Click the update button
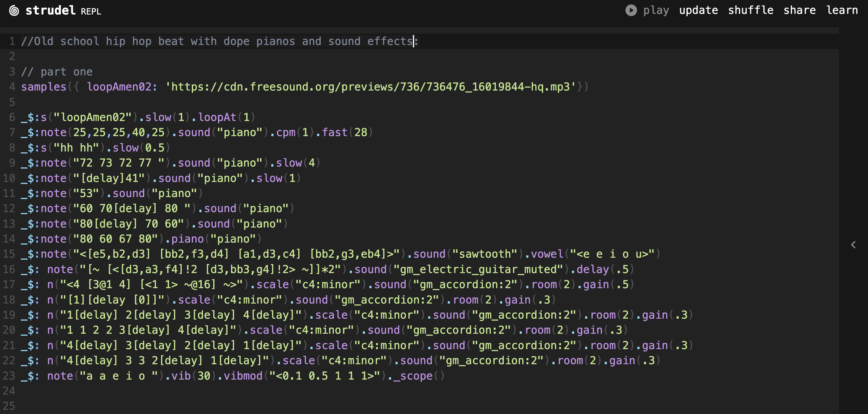This screenshot has height=414, width=868. [698, 10]
